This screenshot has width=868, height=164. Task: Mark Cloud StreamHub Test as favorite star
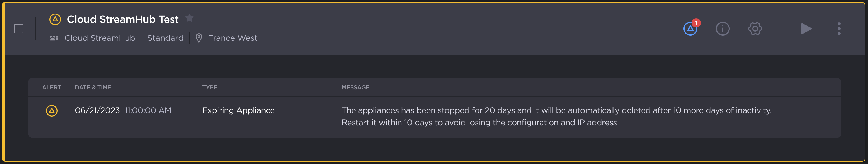pyautogui.click(x=190, y=18)
